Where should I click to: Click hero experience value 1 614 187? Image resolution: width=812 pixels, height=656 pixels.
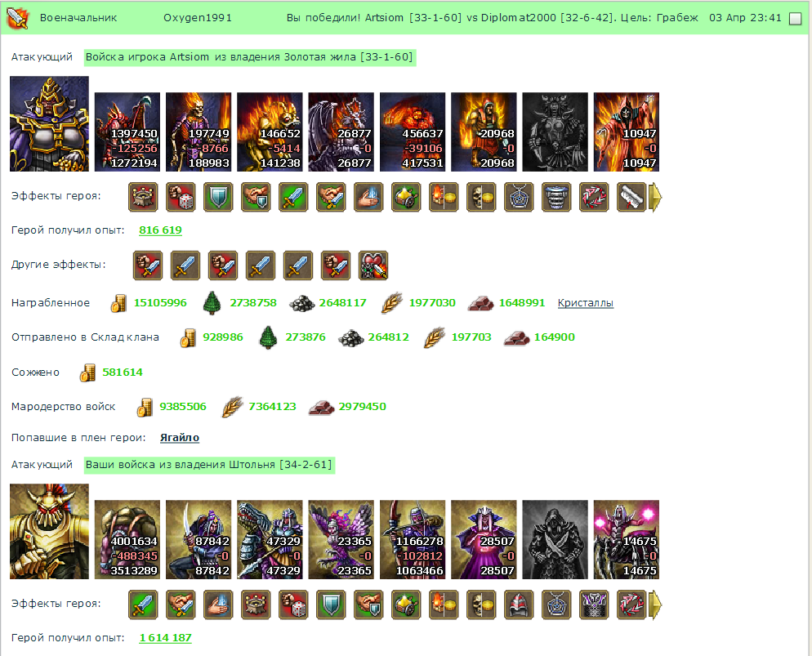[165, 638]
